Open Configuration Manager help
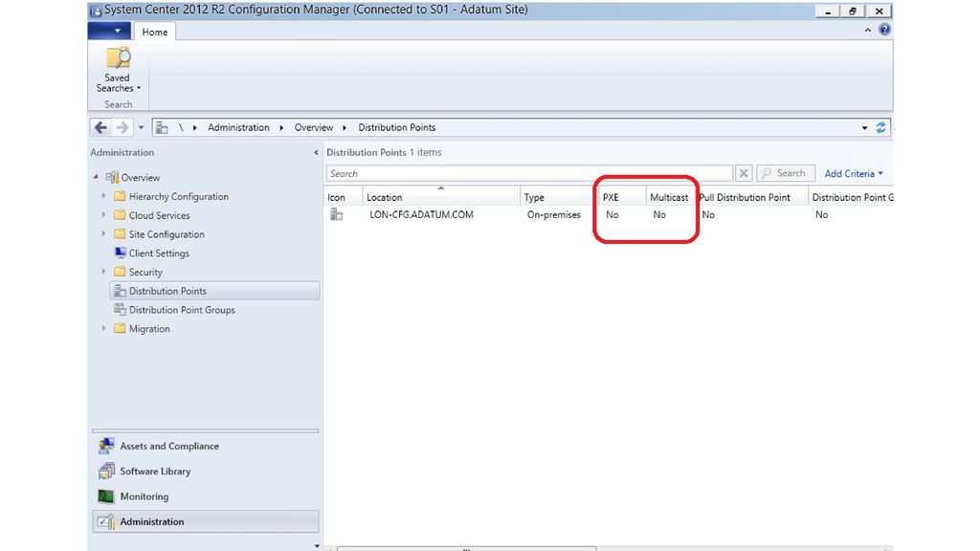Image resolution: width=980 pixels, height=551 pixels. [x=884, y=30]
